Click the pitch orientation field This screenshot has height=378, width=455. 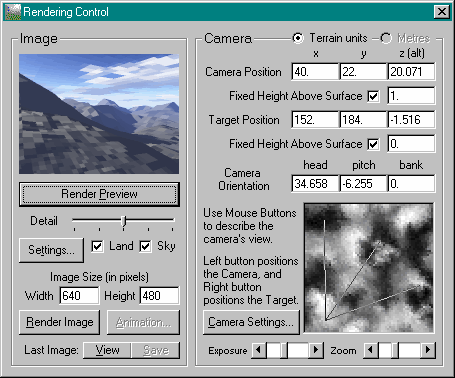(x=363, y=184)
